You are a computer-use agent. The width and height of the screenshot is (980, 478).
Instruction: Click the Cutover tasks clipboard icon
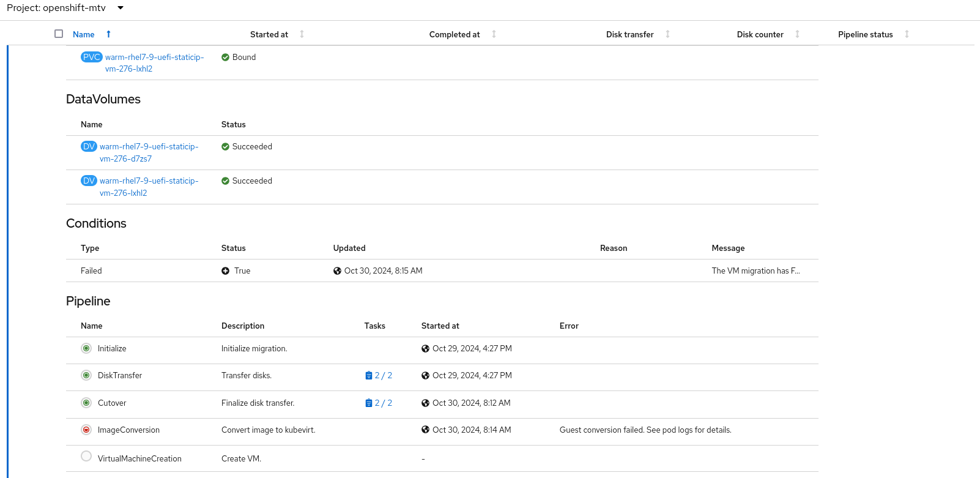368,403
